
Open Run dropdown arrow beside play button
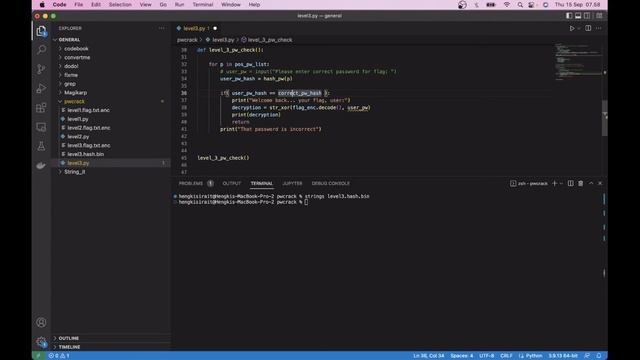(579, 29)
